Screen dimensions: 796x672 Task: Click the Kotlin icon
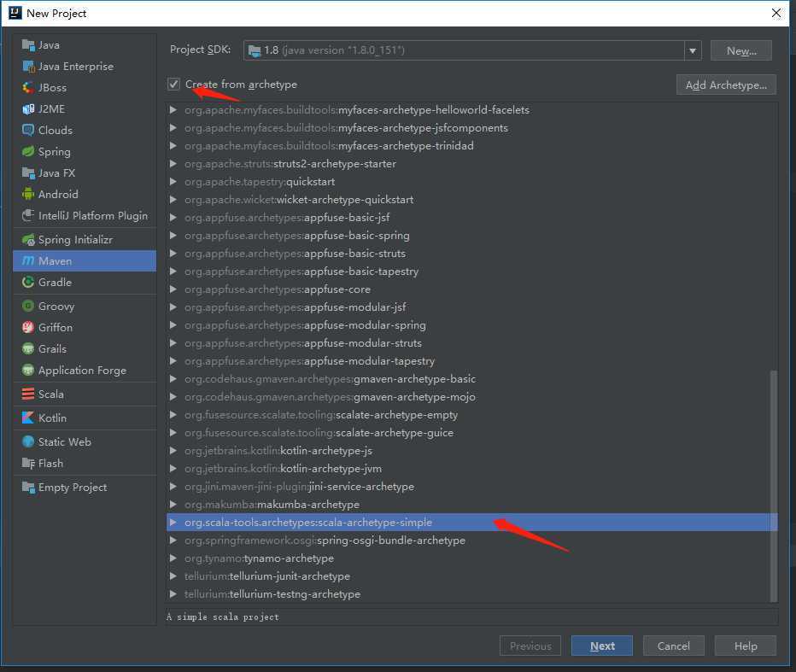pos(28,418)
